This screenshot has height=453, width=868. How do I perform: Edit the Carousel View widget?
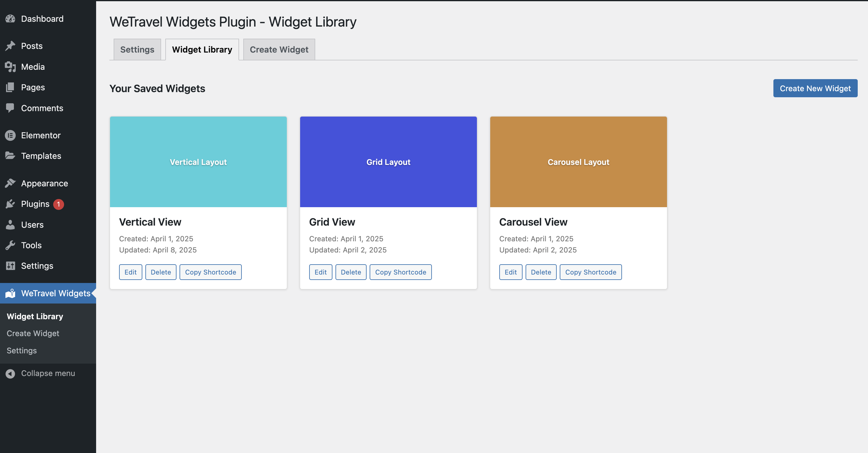tap(510, 272)
